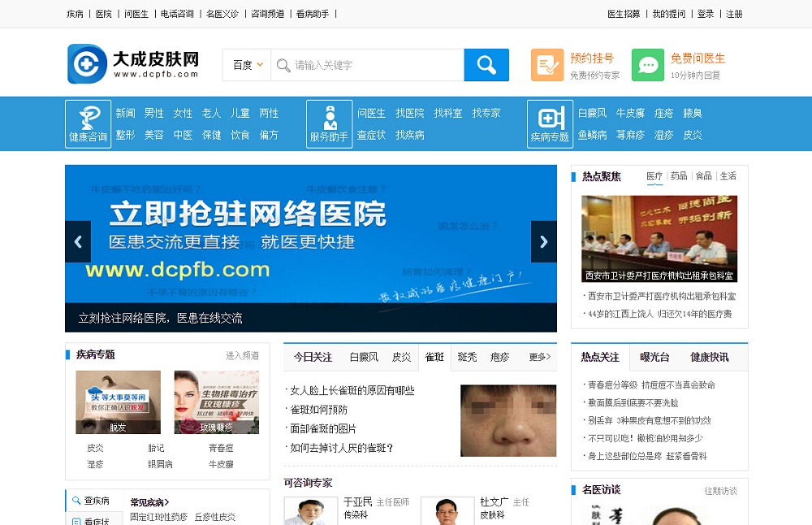Show next banner slide with right arrow
Image resolution: width=812 pixels, height=525 pixels.
point(544,241)
